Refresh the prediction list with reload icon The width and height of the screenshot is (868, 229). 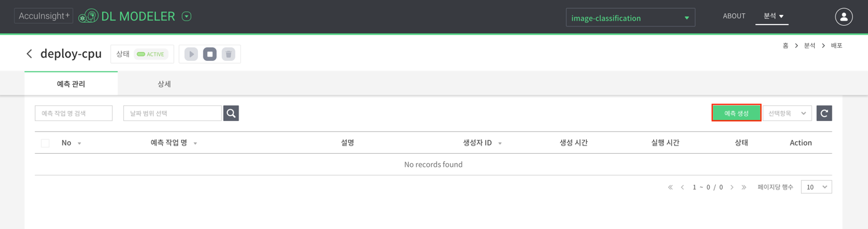click(824, 113)
